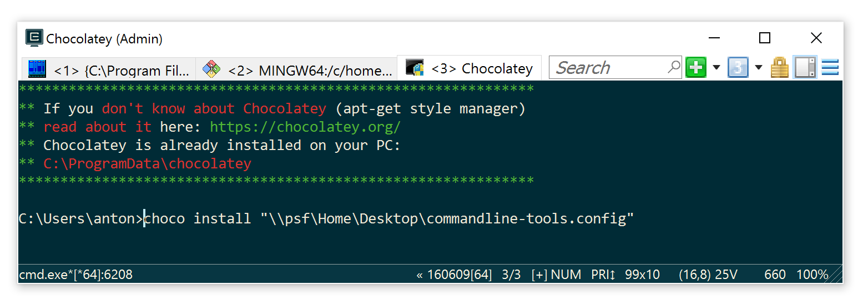Click the « 160609[64] version status entry
This screenshot has width=868, height=304.
tap(454, 275)
